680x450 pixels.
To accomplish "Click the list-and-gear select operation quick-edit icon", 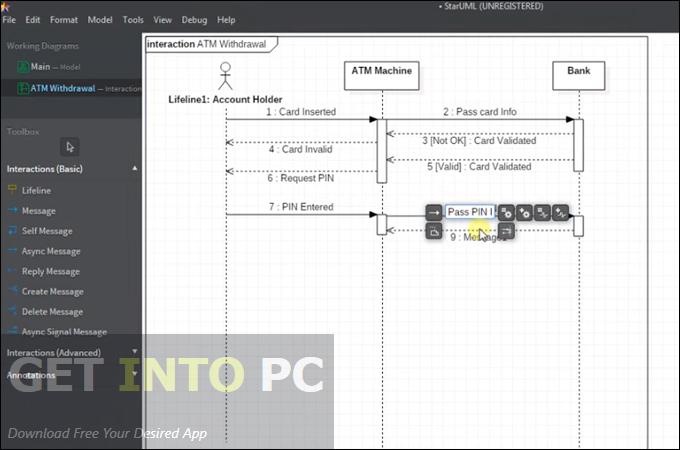I will (x=506, y=212).
